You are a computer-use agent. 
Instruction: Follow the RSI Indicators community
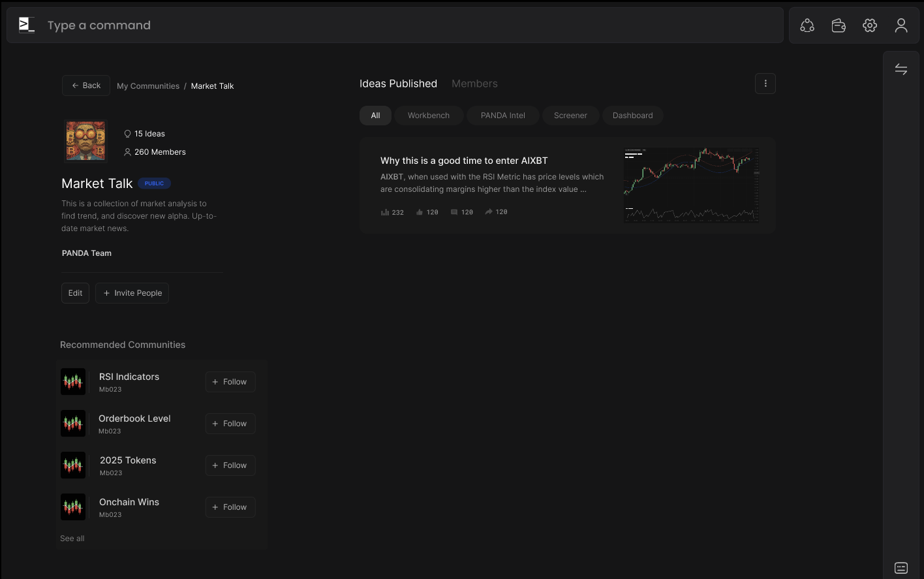click(x=230, y=382)
